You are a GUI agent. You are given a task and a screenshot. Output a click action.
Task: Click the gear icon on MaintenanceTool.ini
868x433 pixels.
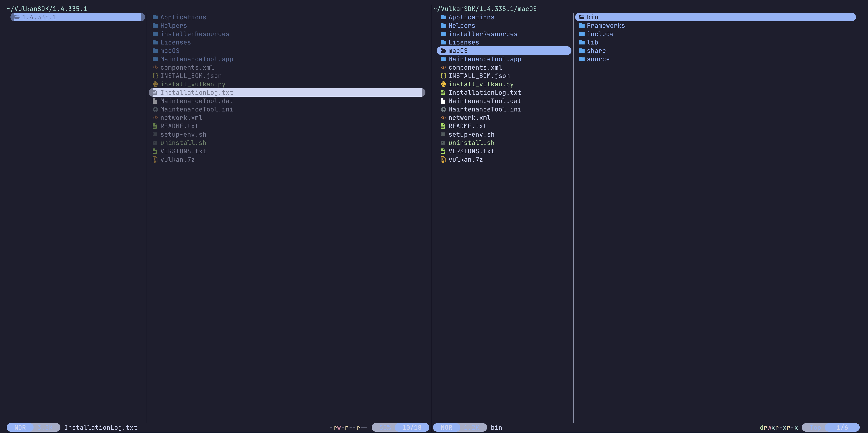pos(155,109)
